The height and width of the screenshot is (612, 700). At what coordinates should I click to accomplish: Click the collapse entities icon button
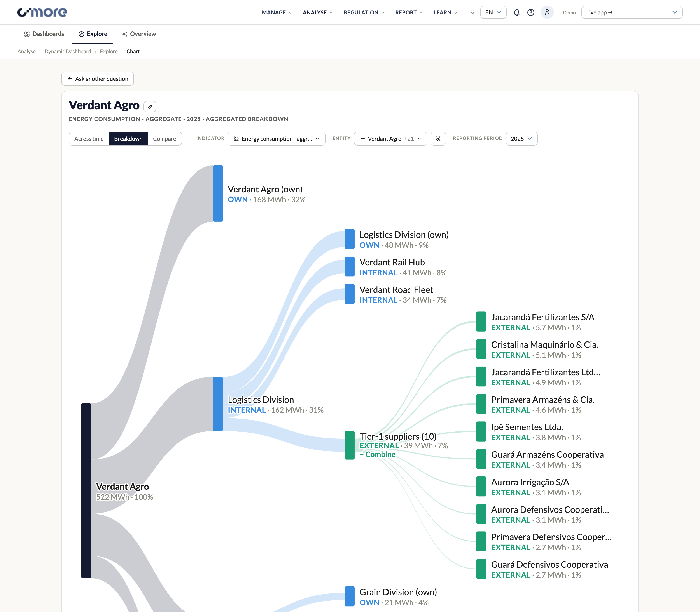(x=438, y=139)
